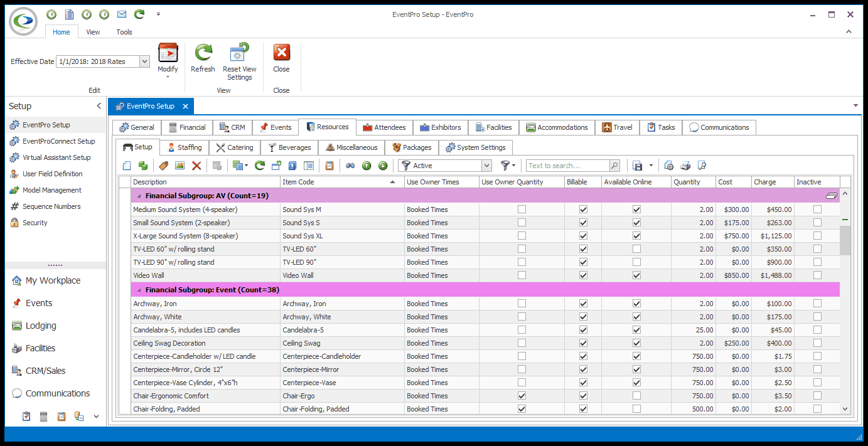This screenshot has width=868, height=446.
Task: Open the Active filter dropdown
Action: [486, 166]
